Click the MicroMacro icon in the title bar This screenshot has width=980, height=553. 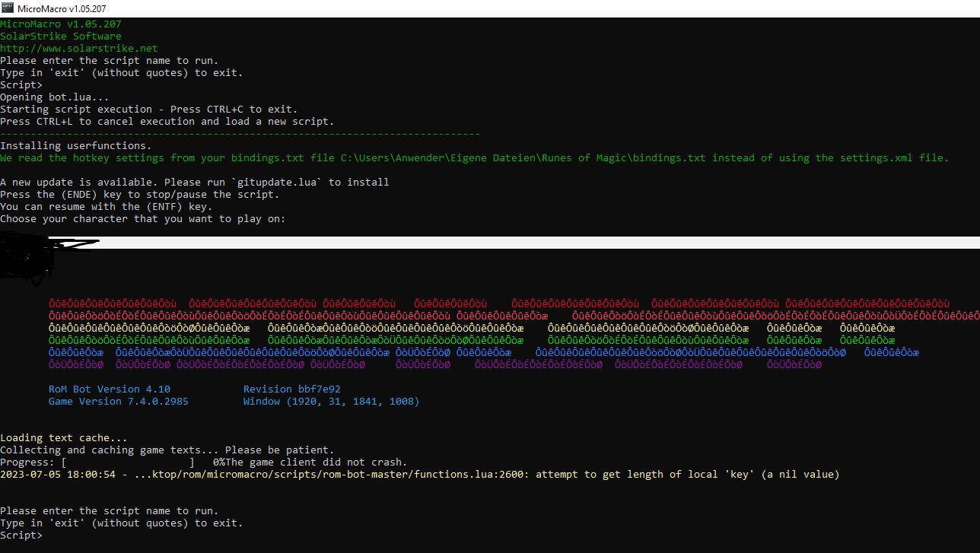click(8, 8)
